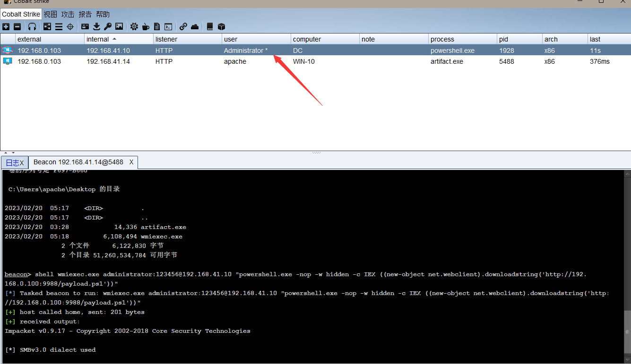
Task: Click the Impacket v0.9.17 output line
Action: [128, 330]
